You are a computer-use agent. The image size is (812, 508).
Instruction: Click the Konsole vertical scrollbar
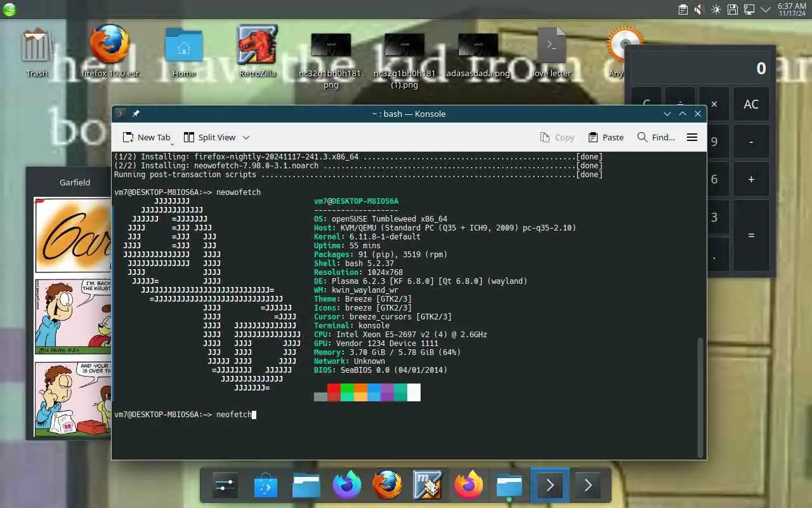pos(700,397)
